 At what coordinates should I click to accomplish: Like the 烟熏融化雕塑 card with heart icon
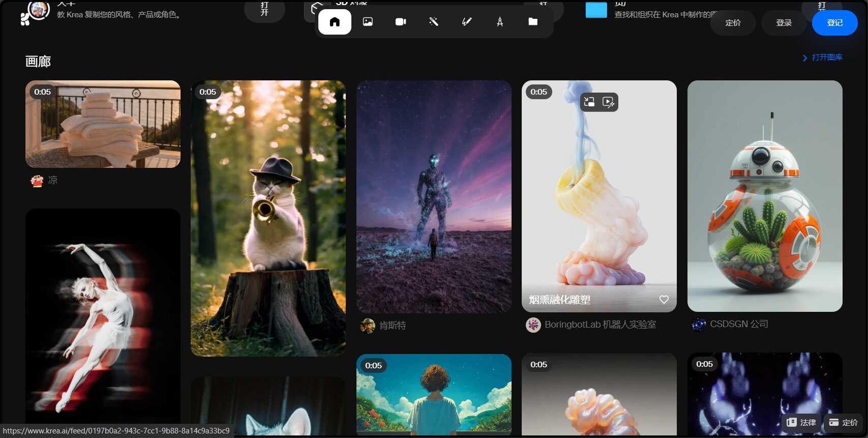pos(664,300)
